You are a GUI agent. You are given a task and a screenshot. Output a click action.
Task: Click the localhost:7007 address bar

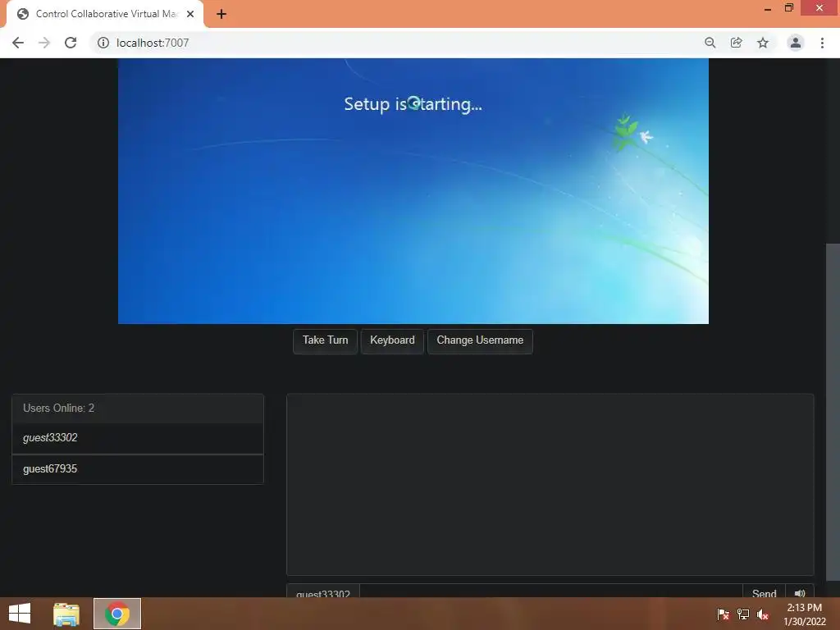(396, 43)
